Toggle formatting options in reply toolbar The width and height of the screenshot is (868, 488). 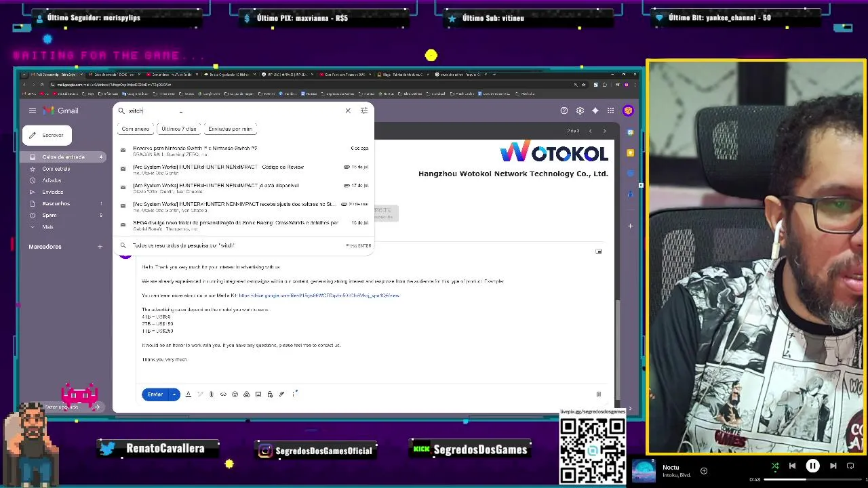[x=189, y=394]
